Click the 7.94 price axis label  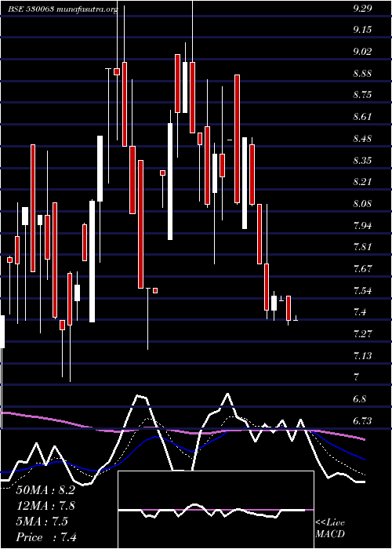pyautogui.click(x=362, y=226)
